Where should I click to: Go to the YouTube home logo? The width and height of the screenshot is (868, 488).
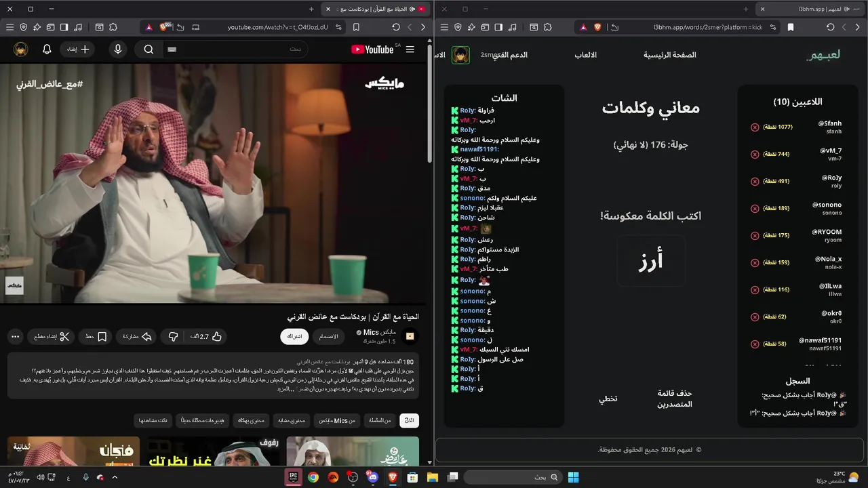click(x=374, y=49)
